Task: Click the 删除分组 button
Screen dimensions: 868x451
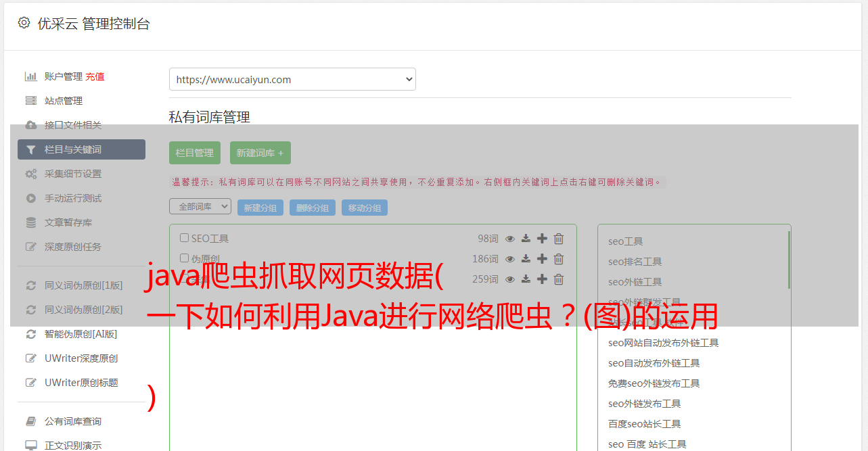Action: (x=313, y=208)
